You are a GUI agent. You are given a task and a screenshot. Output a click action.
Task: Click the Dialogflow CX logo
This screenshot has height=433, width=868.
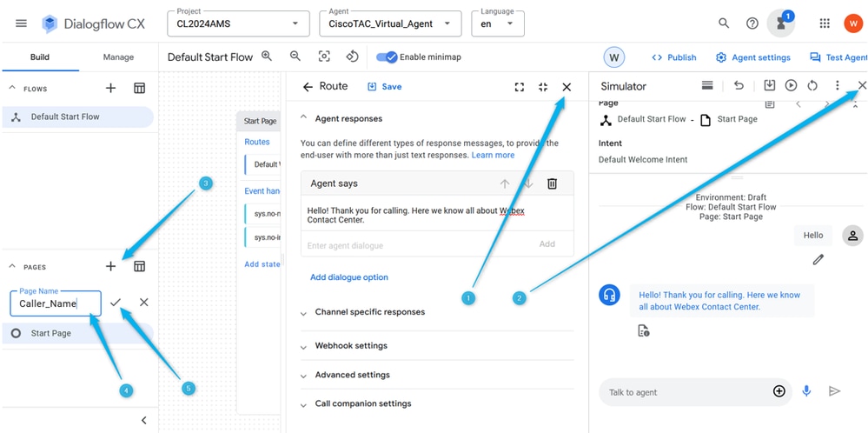pyautogui.click(x=50, y=23)
